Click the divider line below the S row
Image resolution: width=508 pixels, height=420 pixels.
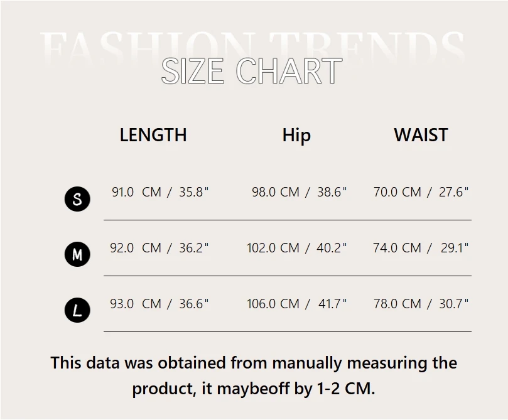point(287,220)
